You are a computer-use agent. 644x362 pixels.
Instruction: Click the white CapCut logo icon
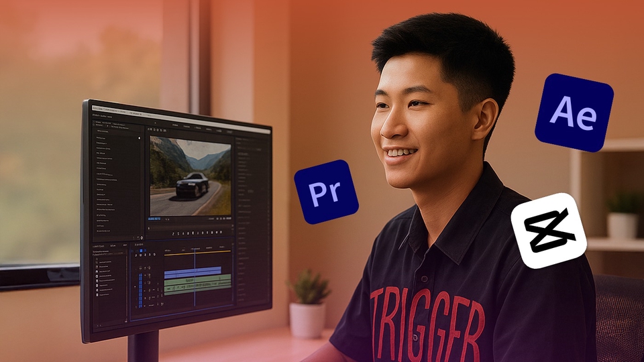tap(549, 231)
